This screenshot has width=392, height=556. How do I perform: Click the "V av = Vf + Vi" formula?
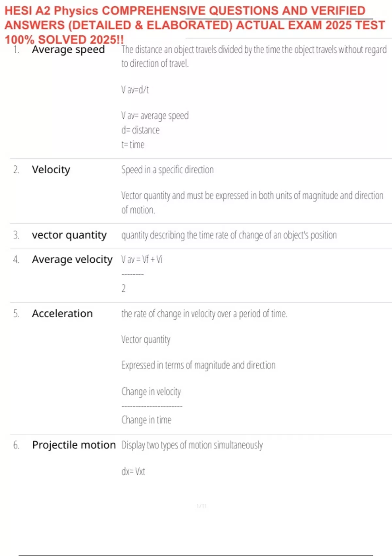click(142, 260)
